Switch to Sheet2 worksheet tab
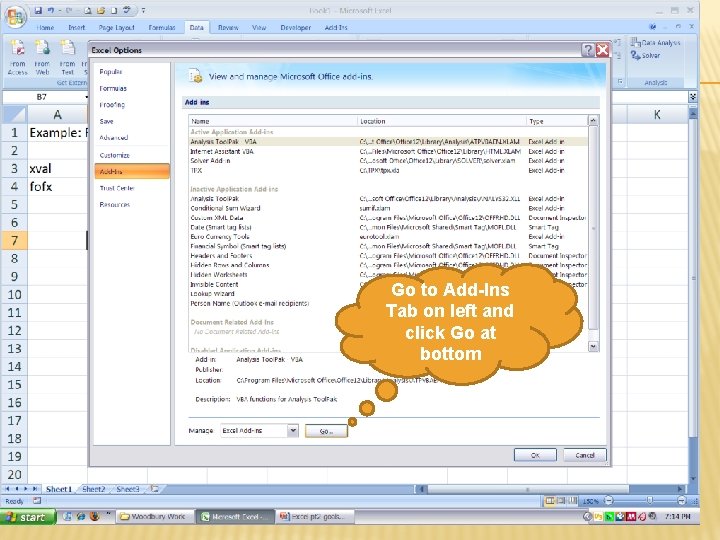 tap(94, 489)
